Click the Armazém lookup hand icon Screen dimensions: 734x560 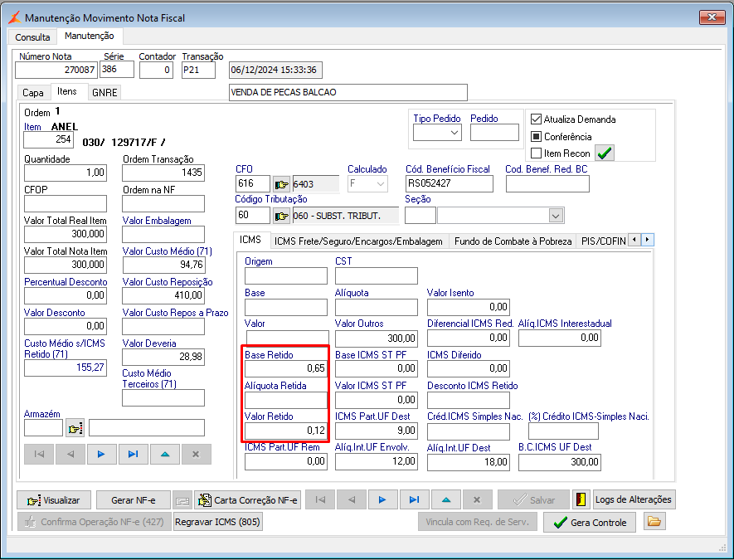pos(75,428)
